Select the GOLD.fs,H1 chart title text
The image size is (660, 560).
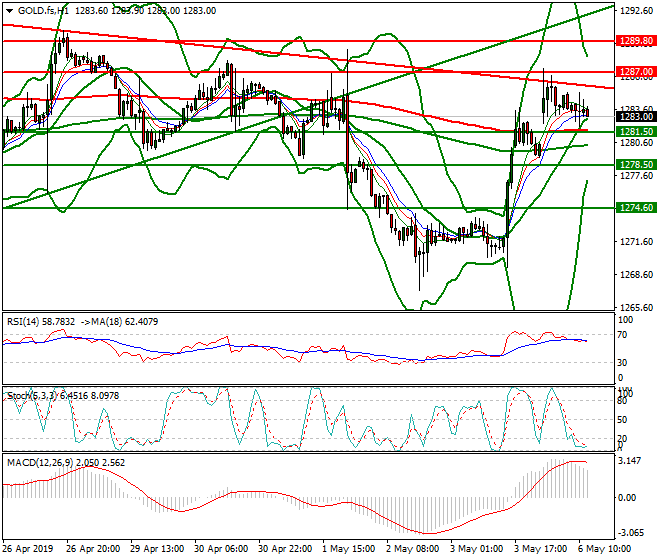43,11
